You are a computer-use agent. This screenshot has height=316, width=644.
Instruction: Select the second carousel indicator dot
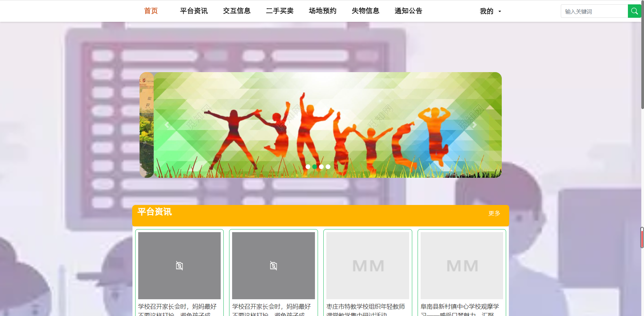315,166
